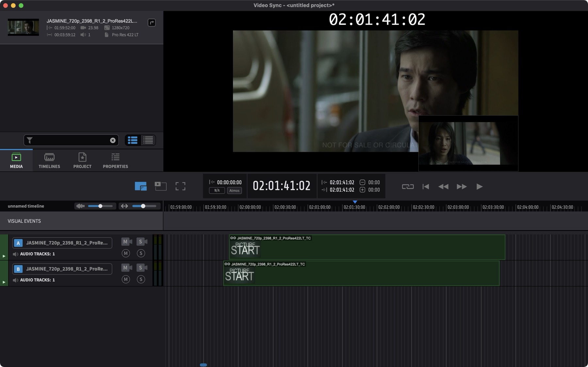Click the VISUAL EVENTS row label

point(24,221)
